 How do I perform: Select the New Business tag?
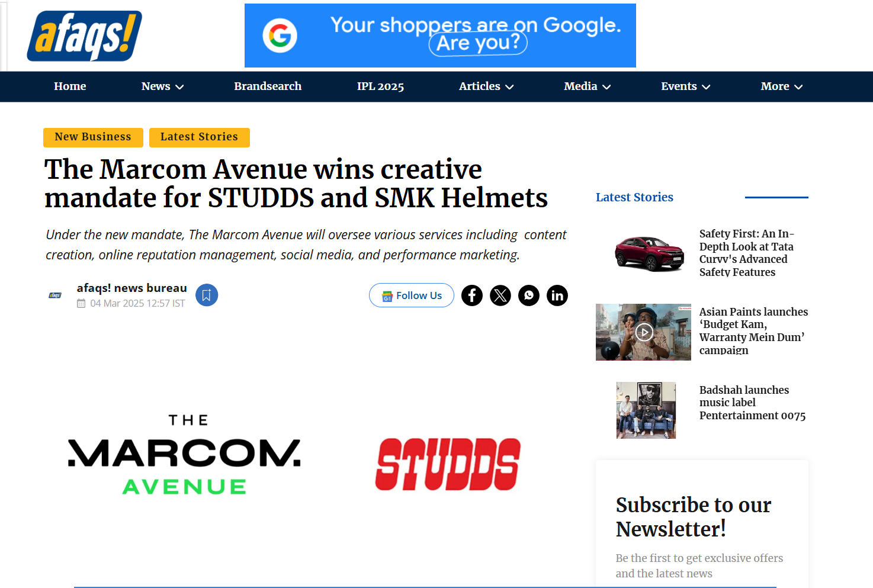93,137
